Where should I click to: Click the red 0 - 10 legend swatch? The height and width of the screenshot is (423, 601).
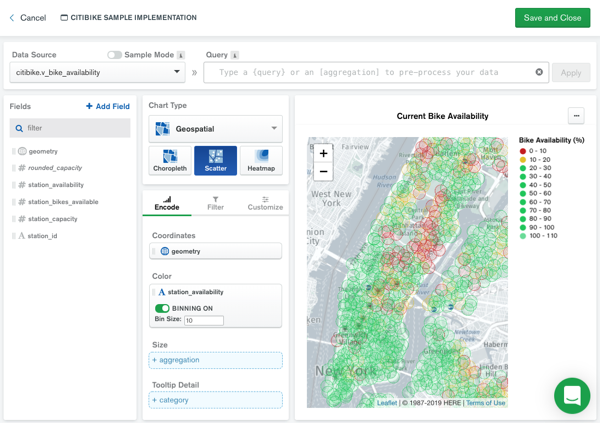tap(523, 151)
